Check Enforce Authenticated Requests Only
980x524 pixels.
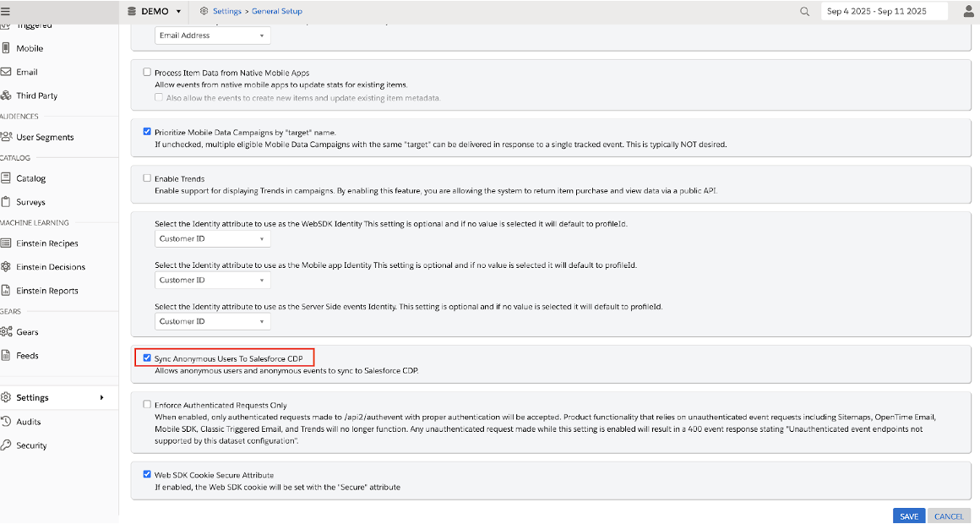(147, 405)
